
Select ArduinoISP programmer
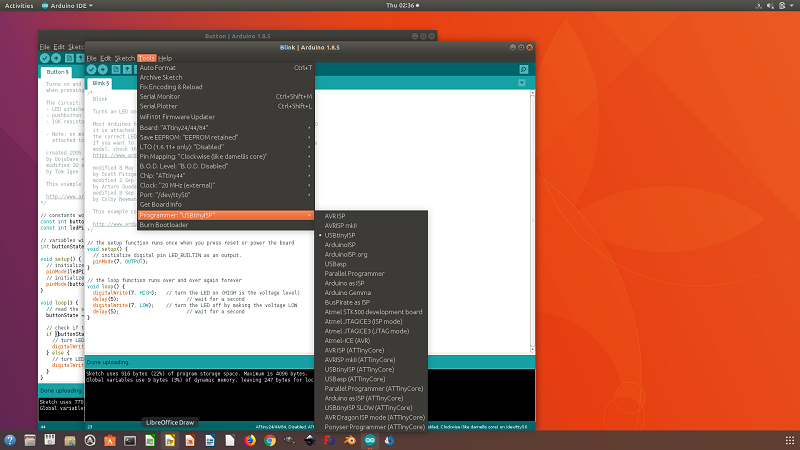(371, 245)
